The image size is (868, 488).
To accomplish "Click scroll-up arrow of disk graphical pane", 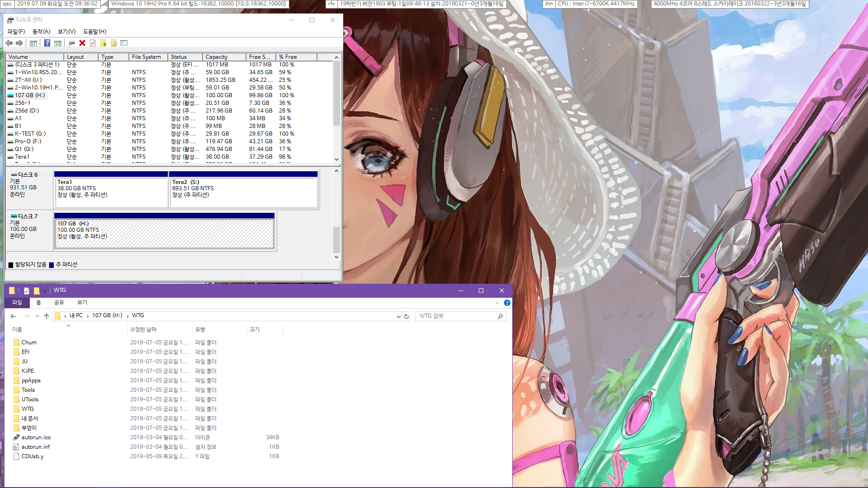I will click(336, 171).
